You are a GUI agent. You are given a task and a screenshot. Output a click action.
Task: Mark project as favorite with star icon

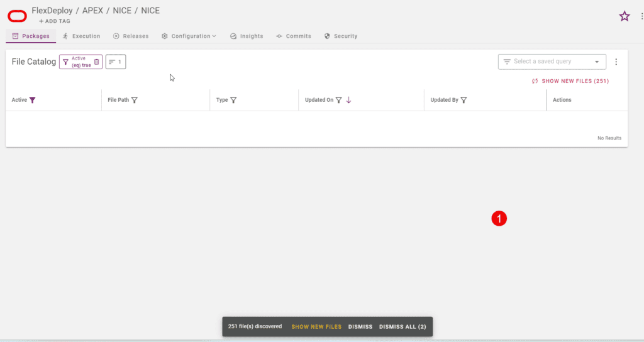(625, 16)
